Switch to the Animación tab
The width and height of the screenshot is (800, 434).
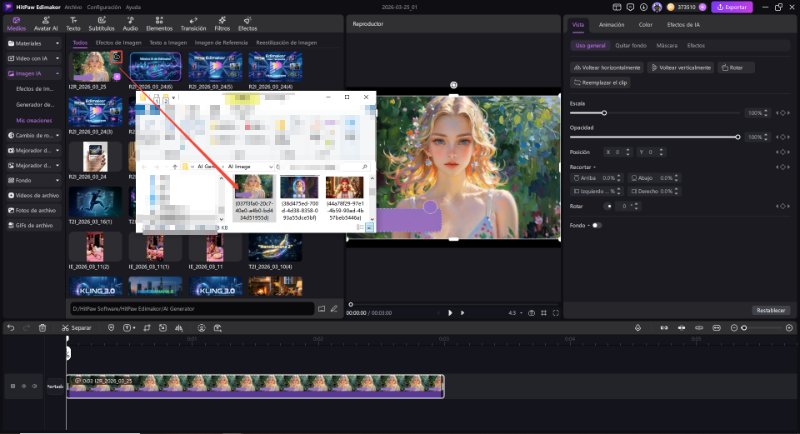(611, 24)
